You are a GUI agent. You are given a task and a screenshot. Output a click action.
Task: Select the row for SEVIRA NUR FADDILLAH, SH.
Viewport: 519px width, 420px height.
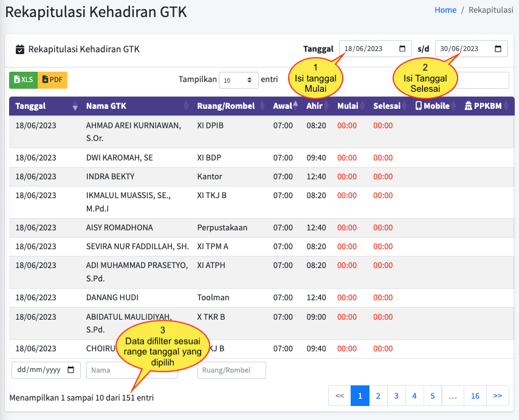tap(261, 247)
